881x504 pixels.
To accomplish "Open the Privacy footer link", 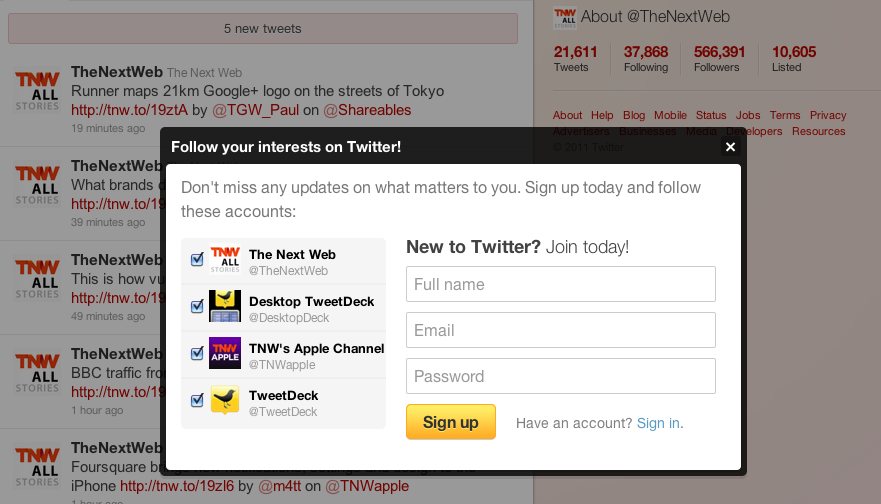I will tap(828, 115).
